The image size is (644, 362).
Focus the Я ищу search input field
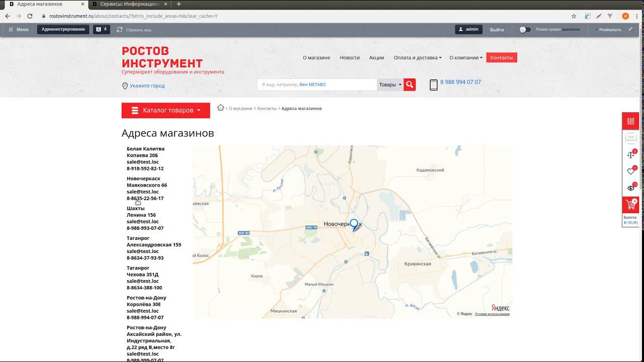coord(317,85)
